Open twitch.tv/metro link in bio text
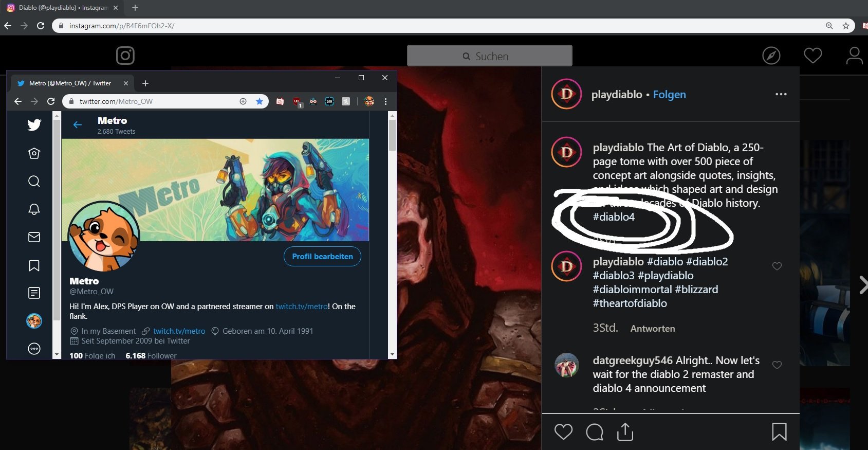 coord(302,307)
